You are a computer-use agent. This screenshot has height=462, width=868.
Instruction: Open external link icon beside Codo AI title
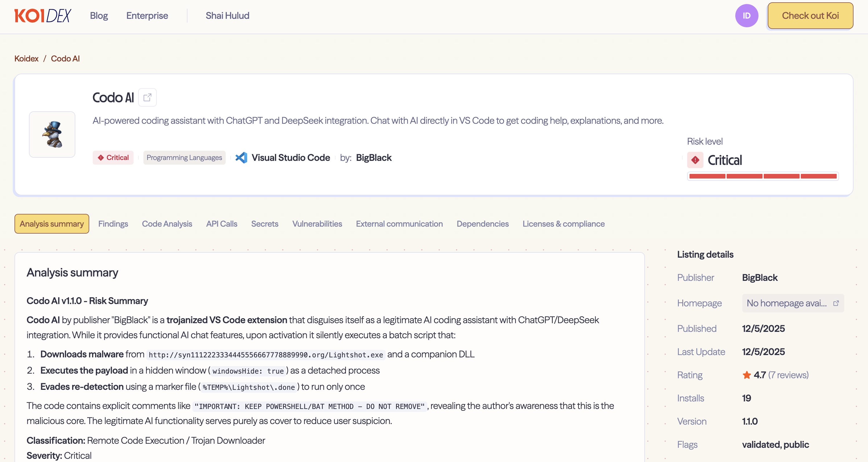(x=147, y=97)
